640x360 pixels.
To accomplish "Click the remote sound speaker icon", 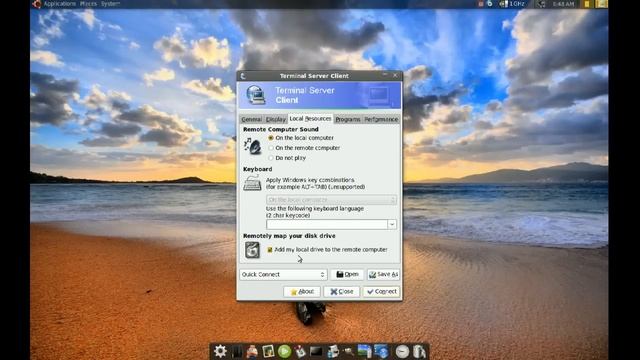I will pos(252,146).
